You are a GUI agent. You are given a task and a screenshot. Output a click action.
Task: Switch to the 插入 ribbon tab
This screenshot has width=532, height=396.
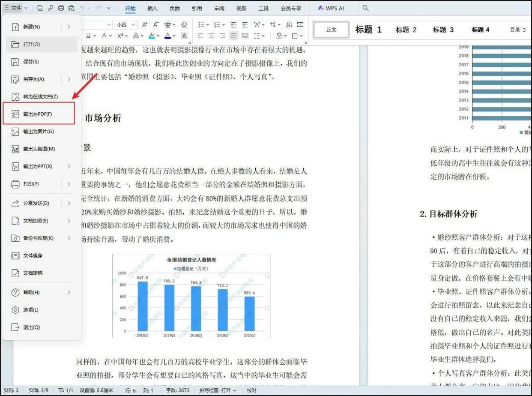(152, 8)
